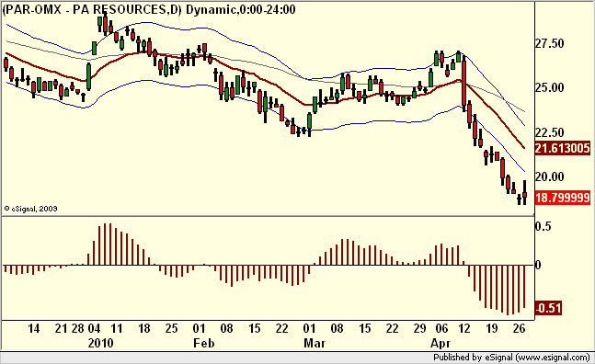Click the chart title PAR-OMX - PA RESOURCES,D

[91, 9]
